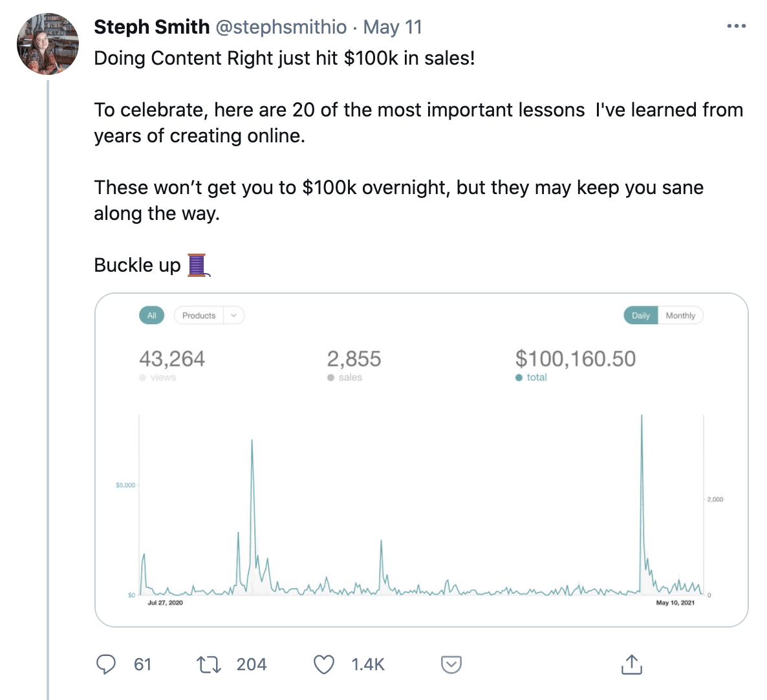Open the share tweet icon
This screenshot has width=767, height=700.
click(x=631, y=664)
